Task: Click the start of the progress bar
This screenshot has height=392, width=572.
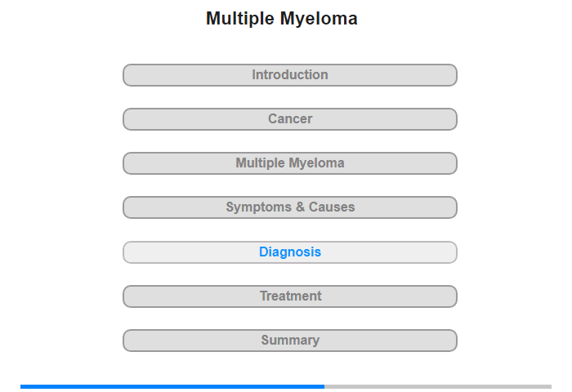Action: (x=23, y=386)
